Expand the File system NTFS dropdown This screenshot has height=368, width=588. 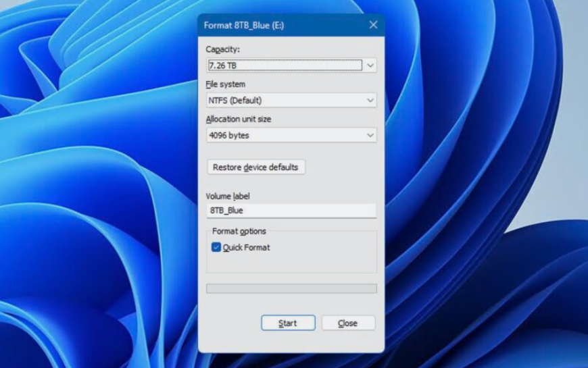[291, 101]
